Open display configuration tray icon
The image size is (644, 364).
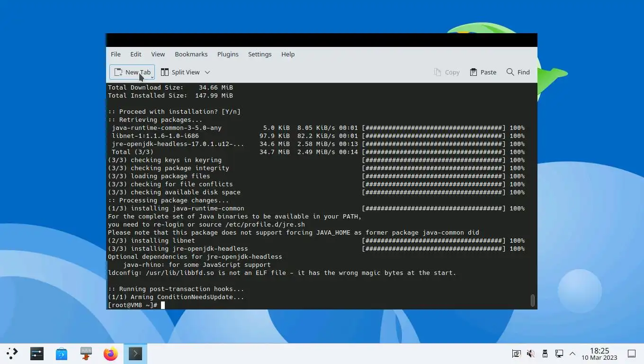pyautogui.click(x=516, y=354)
